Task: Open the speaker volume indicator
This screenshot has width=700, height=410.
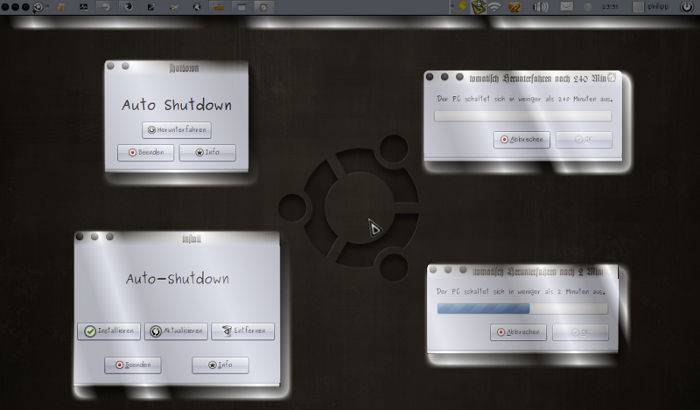Action: 540,7
